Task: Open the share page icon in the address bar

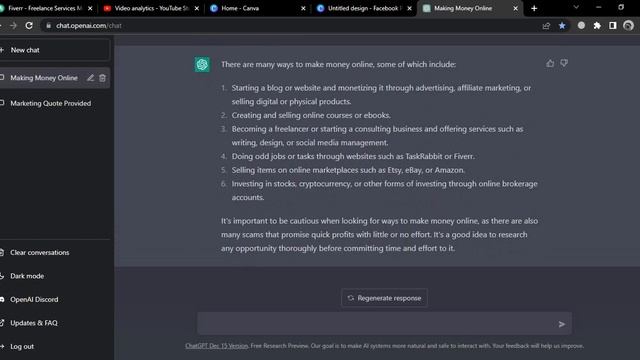Action: tap(546, 25)
